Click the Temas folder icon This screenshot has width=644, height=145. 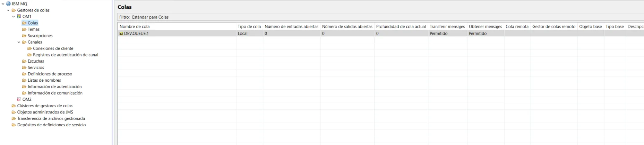click(24, 29)
